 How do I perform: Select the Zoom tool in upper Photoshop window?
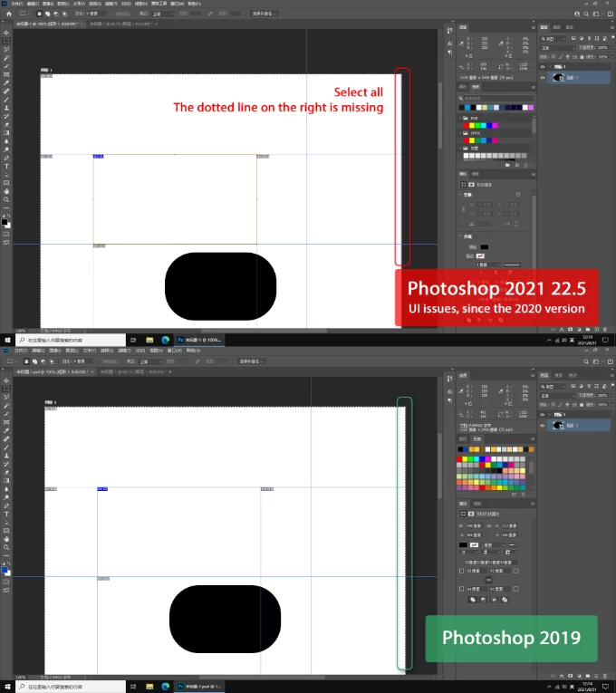click(x=6, y=200)
